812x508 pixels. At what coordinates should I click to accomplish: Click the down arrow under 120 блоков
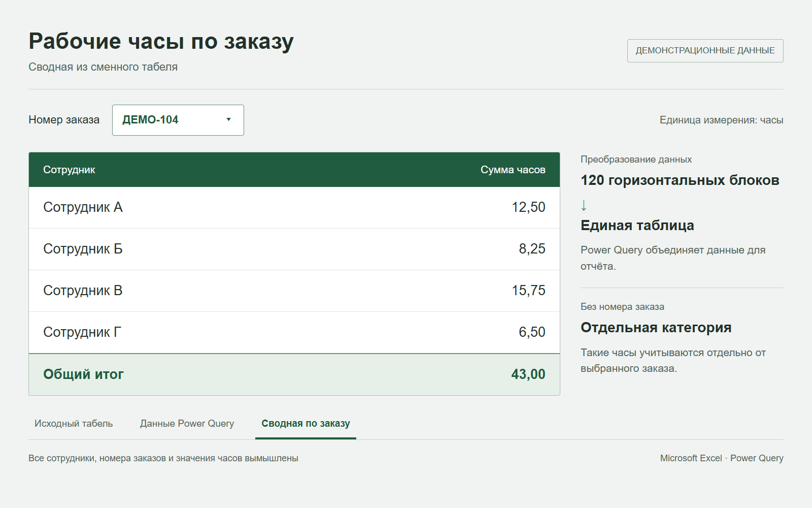click(584, 205)
